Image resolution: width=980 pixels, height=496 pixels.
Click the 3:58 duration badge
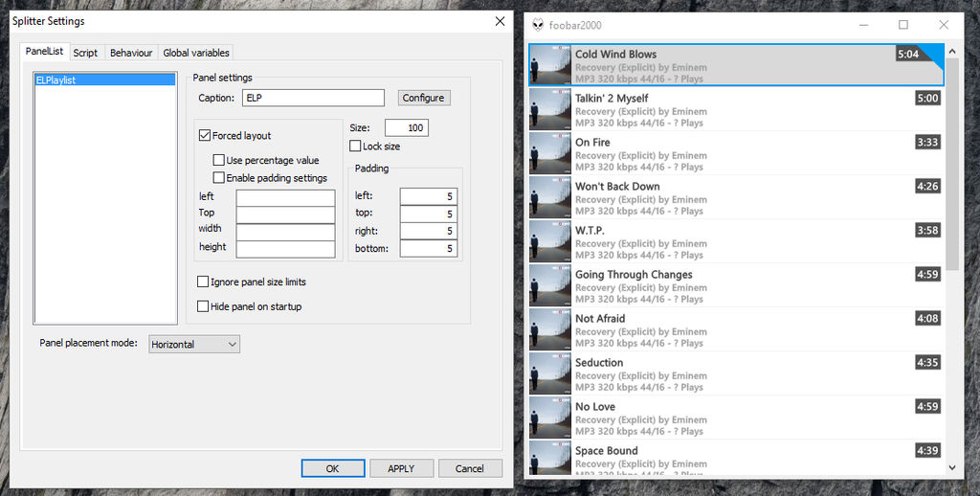tap(927, 230)
